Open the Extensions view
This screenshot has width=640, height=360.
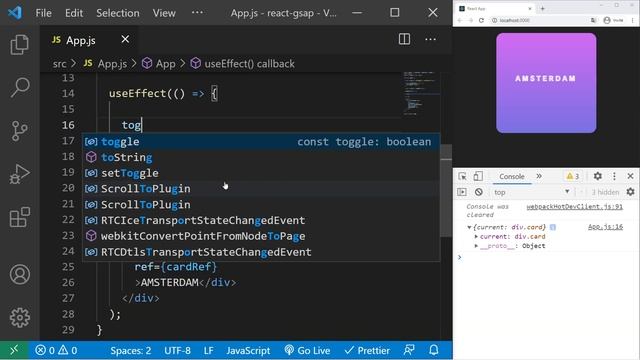[x=20, y=217]
